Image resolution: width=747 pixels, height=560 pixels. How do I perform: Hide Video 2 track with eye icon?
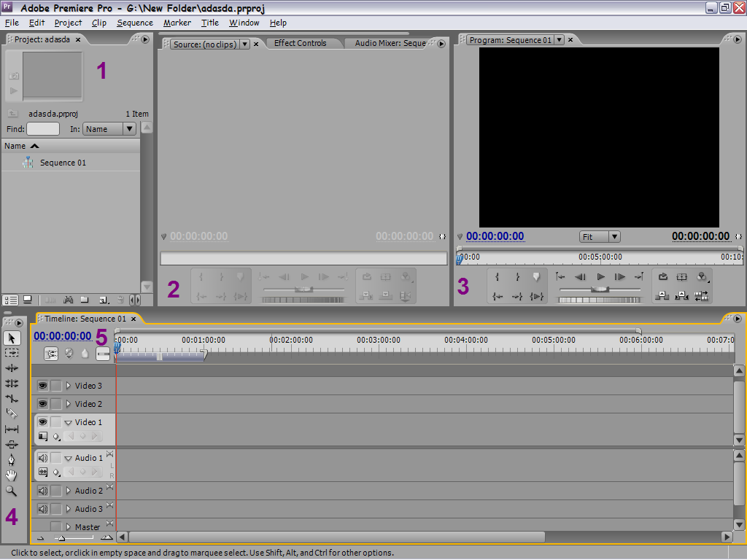43,404
